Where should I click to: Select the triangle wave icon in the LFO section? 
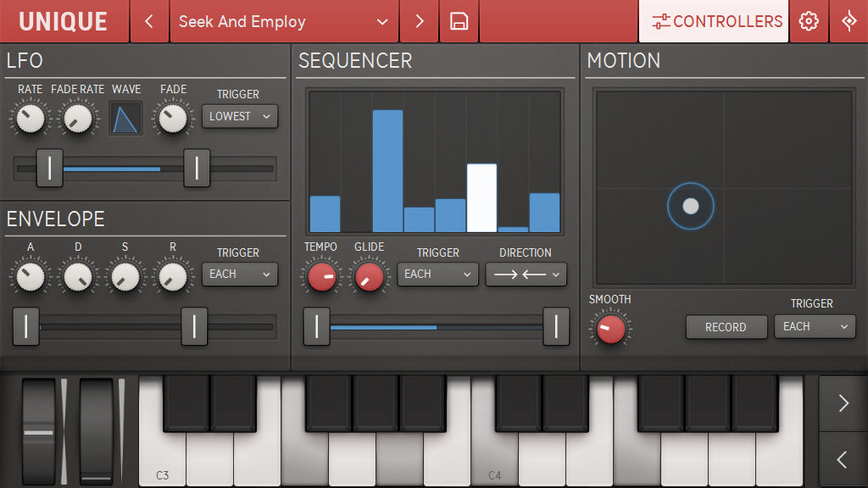point(125,117)
